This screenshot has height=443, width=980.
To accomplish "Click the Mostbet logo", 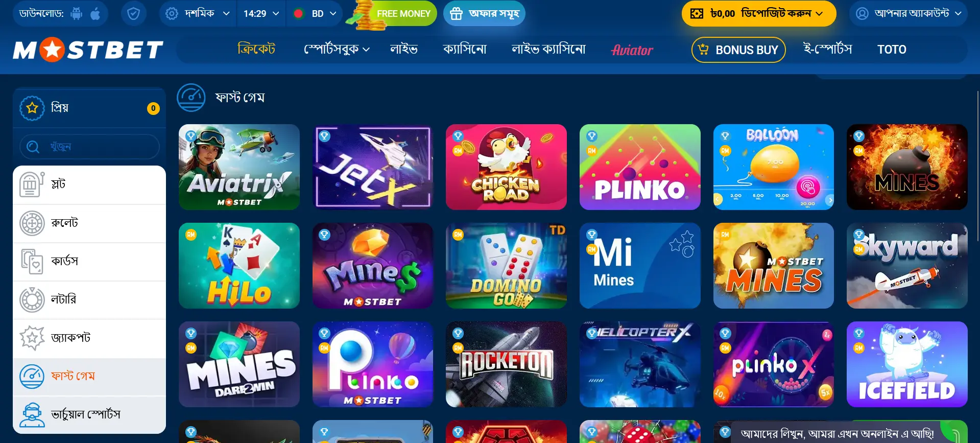I will pyautogui.click(x=88, y=50).
